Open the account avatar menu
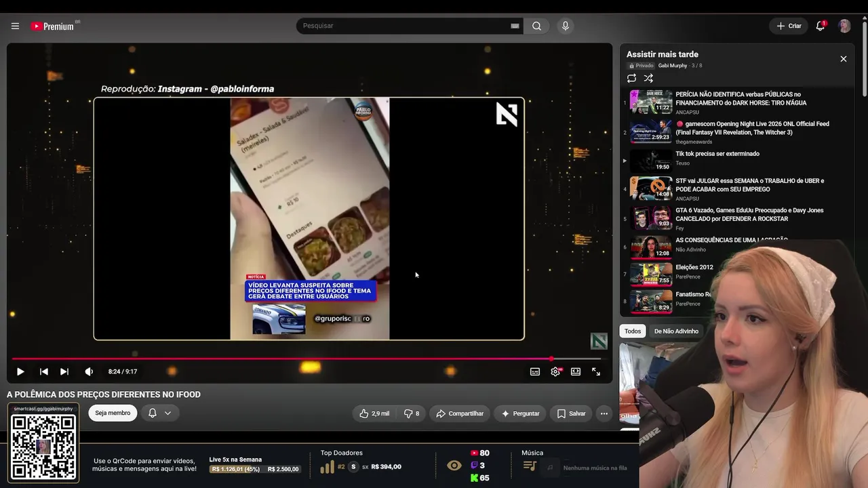Image resolution: width=868 pixels, height=488 pixels. coord(844,26)
